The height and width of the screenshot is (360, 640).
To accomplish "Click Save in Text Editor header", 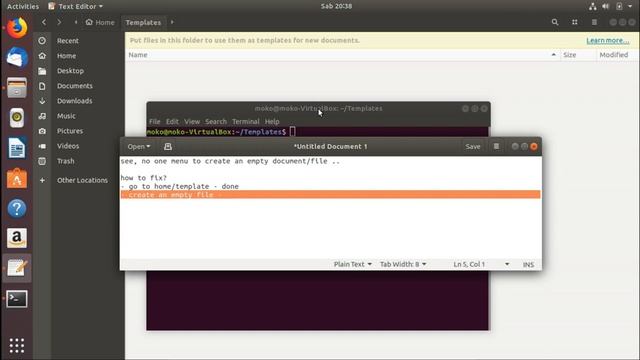I will pos(473,147).
